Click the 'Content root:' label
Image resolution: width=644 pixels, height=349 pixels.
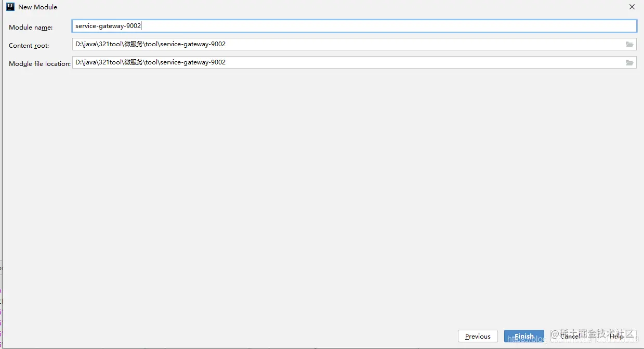29,46
